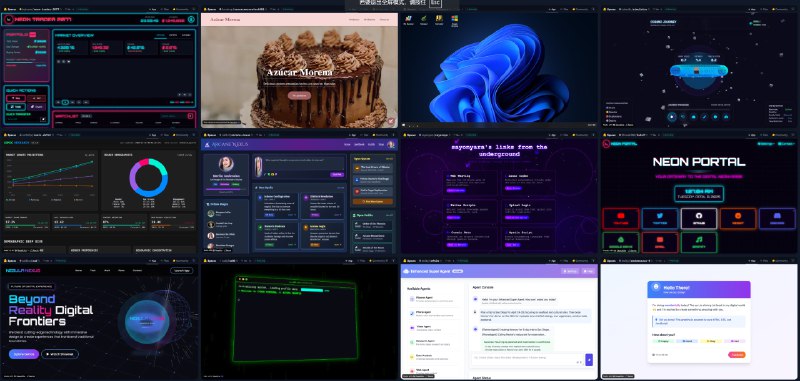Select Web Agent in Available Agents list
This screenshot has height=381, width=800.
[x=433, y=371]
